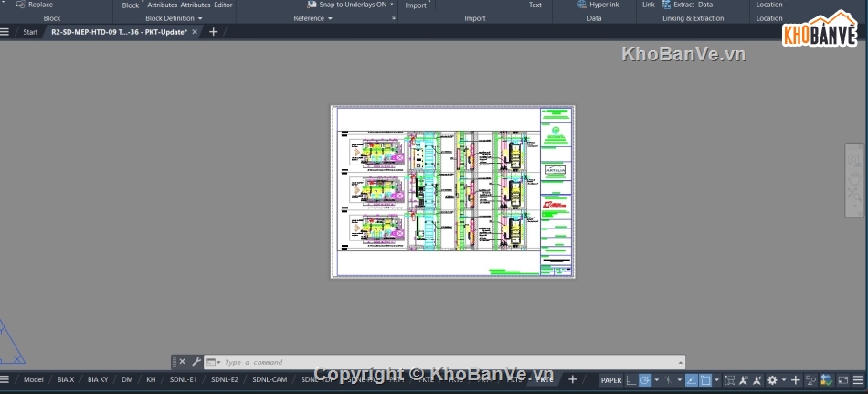This screenshot has height=394, width=868.
Task: Toggle Ortho mode in status bar
Action: point(631,380)
